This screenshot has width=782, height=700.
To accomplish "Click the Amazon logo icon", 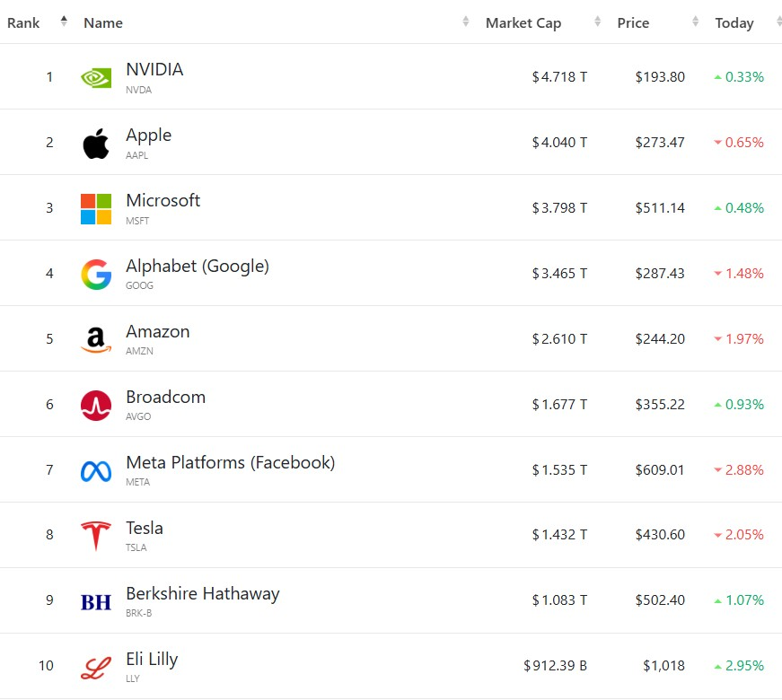I will (96, 339).
